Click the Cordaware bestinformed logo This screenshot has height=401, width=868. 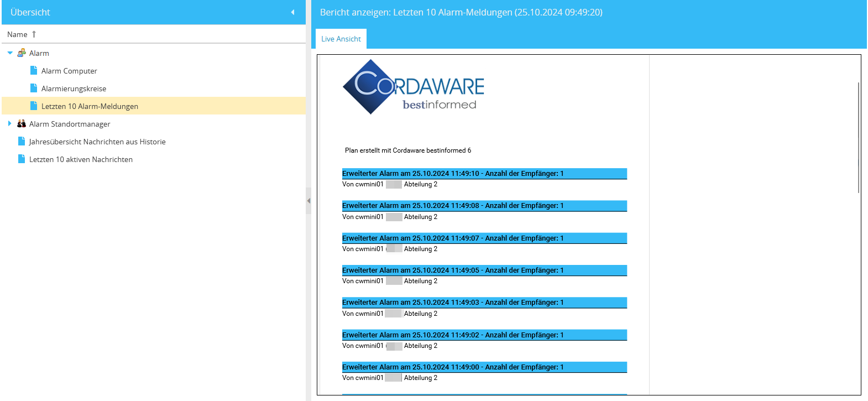pos(414,87)
